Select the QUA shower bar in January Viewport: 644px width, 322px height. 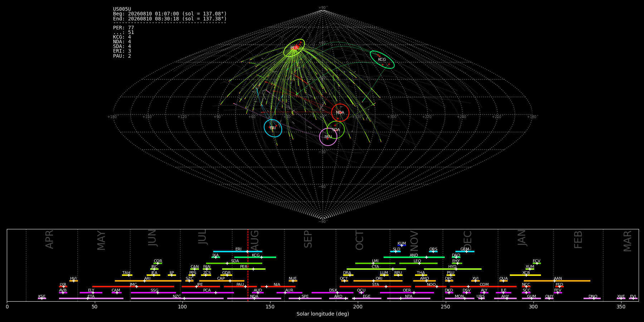503,281
